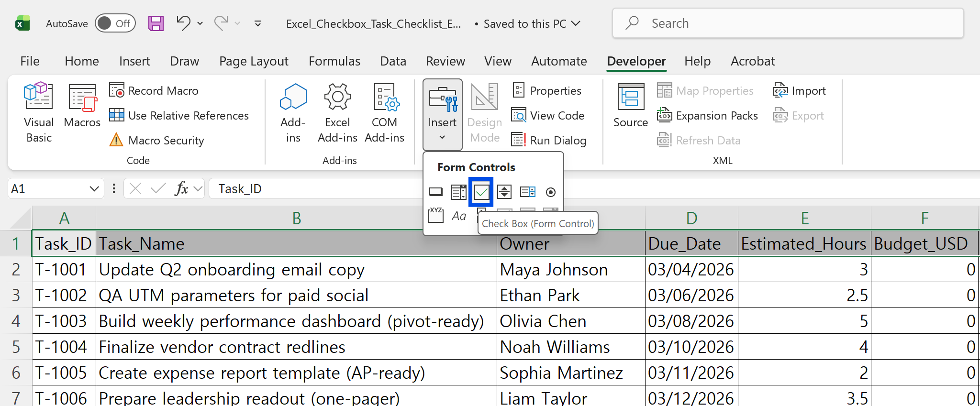Choose the Spin Button form control
The width and height of the screenshot is (980, 406).
[x=504, y=192]
